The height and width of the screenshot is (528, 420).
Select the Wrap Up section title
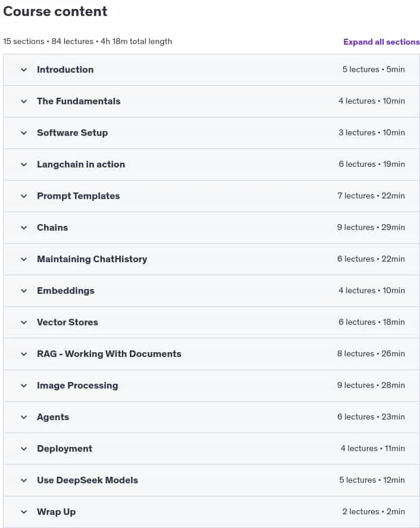click(56, 512)
